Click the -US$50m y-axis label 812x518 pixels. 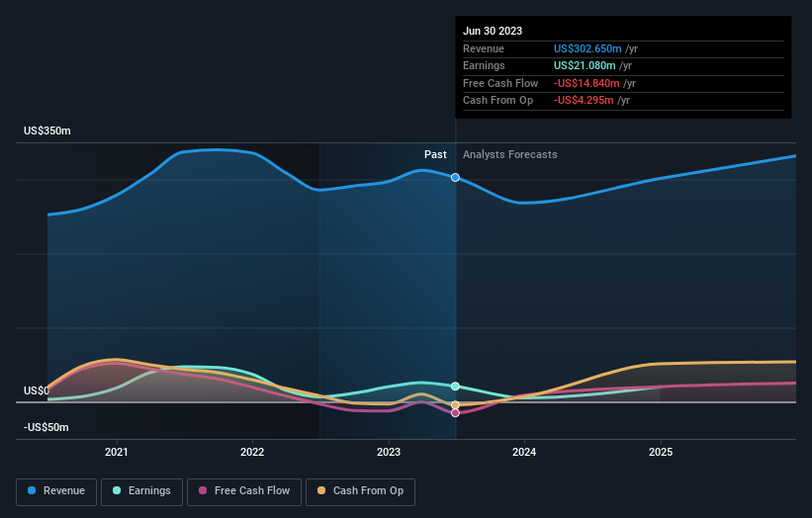pos(46,427)
